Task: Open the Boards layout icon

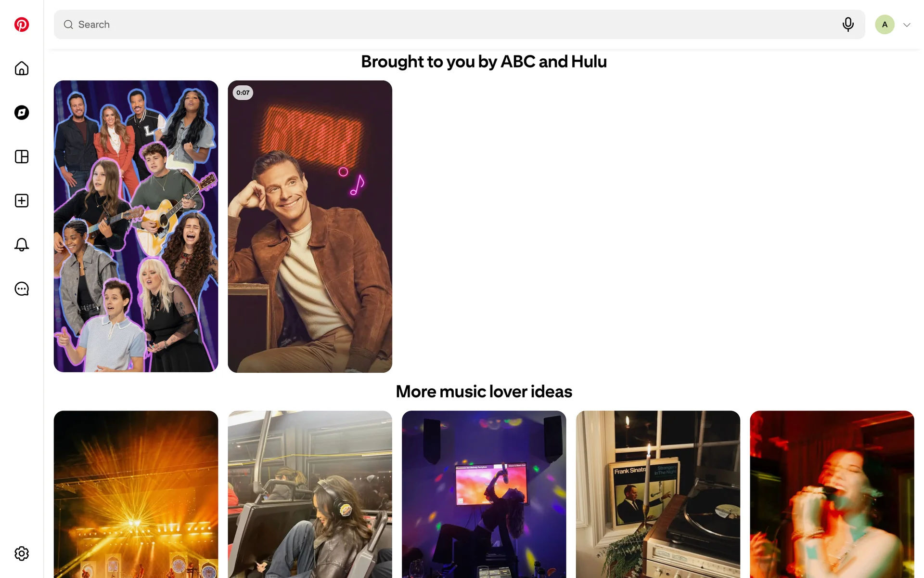Action: 22,157
